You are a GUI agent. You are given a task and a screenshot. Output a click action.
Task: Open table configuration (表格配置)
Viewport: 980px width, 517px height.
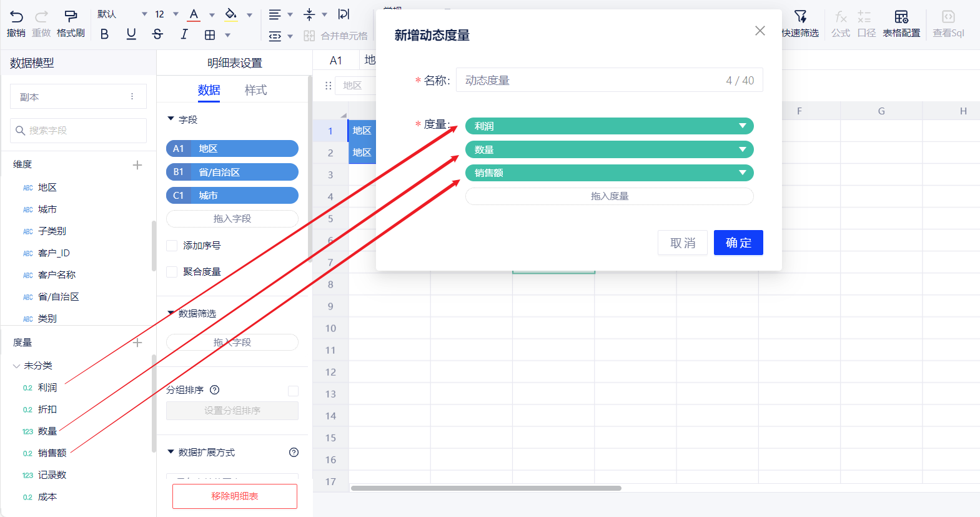901,17
